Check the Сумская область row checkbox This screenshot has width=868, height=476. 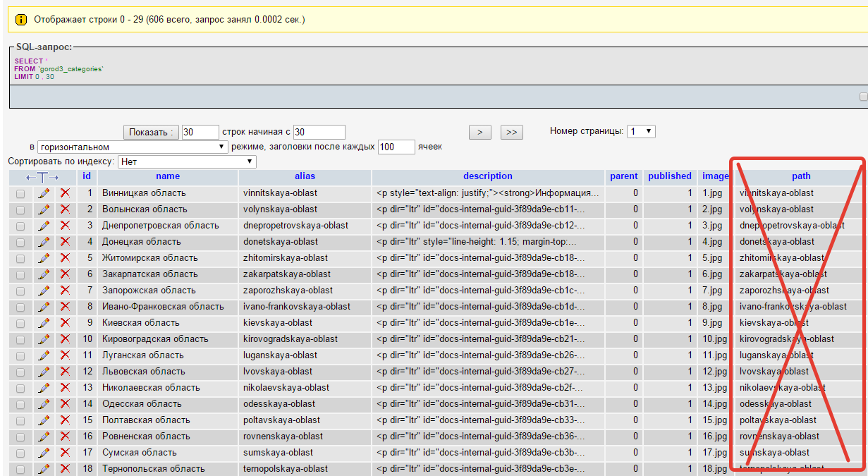pyautogui.click(x=20, y=453)
